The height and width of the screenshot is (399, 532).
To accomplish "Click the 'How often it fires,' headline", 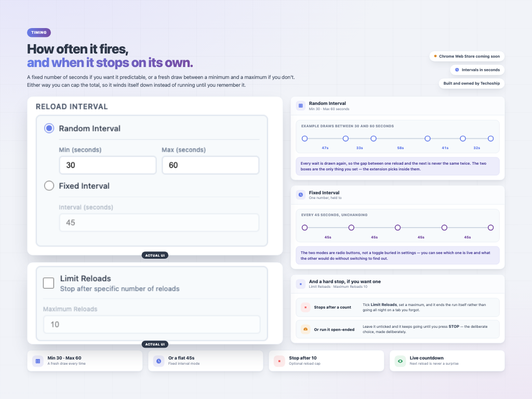I will 78,49.
